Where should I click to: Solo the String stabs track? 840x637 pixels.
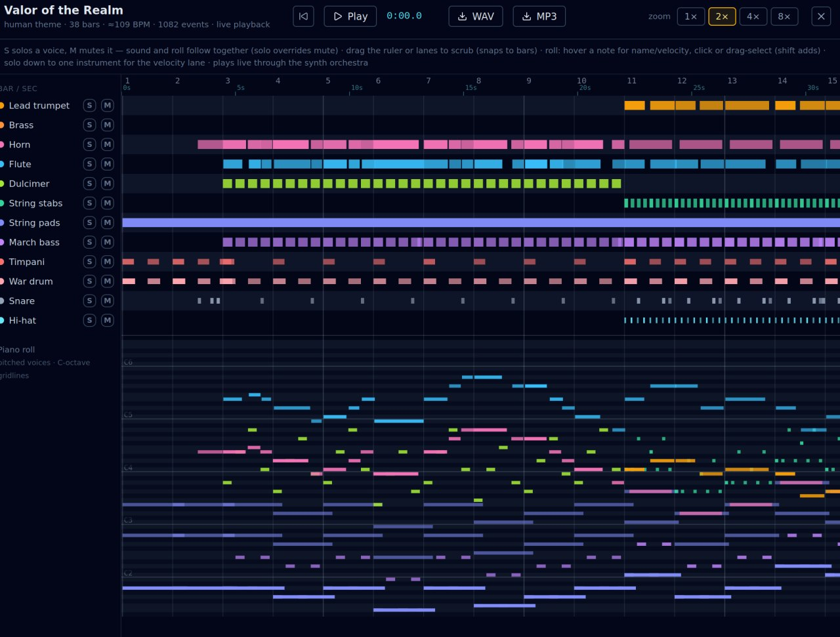(x=89, y=203)
